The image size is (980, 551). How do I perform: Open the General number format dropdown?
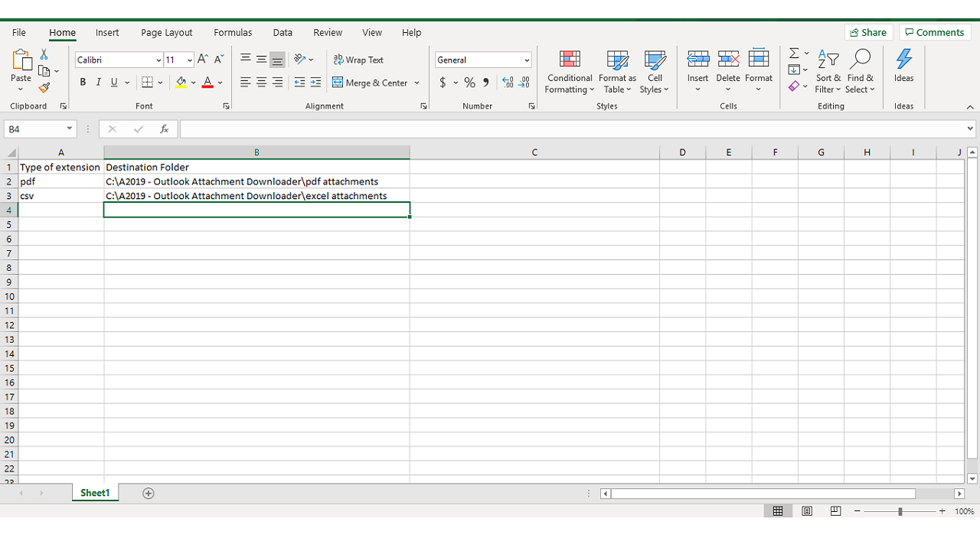pos(527,60)
